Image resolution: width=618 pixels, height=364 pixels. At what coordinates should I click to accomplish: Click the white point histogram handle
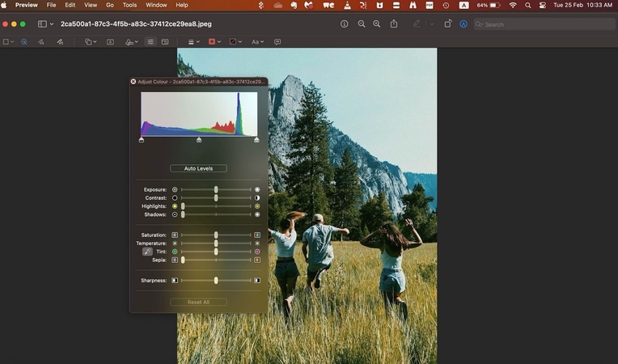click(x=256, y=140)
